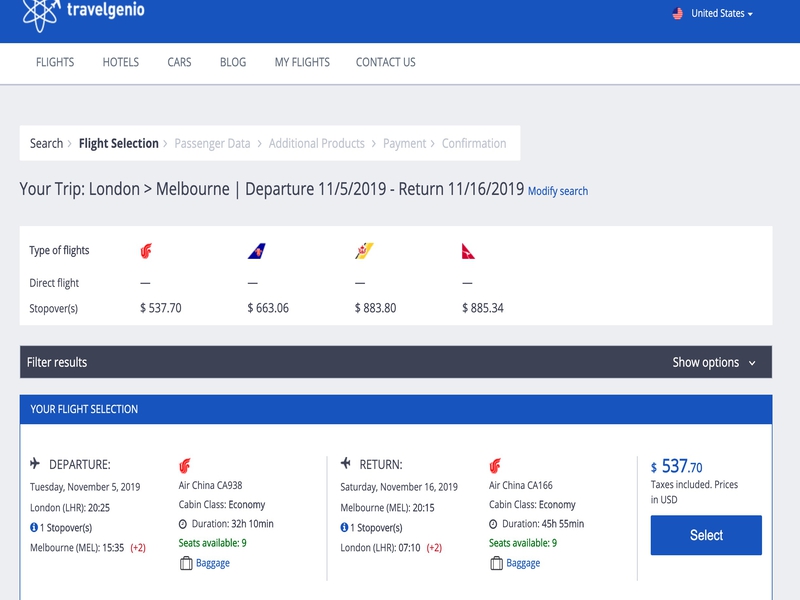Screen dimensions: 800x600
Task: Click the Confirmation breadcrumb step
Action: (474, 143)
